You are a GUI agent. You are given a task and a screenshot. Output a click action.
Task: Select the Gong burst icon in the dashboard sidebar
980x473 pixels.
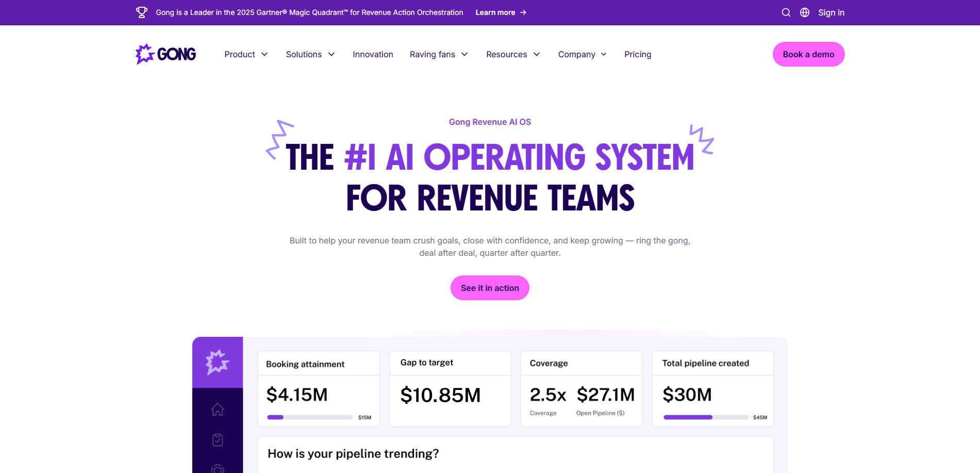coord(218,362)
